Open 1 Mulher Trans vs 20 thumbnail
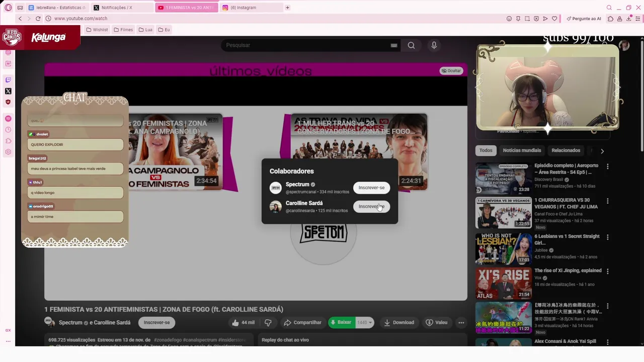This screenshot has height=362, width=644. (359, 151)
